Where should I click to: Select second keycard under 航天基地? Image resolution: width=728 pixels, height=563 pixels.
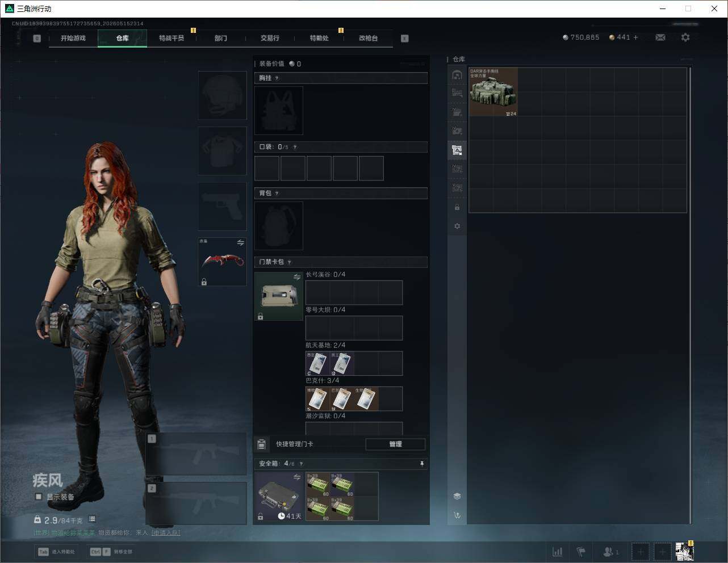click(x=342, y=363)
